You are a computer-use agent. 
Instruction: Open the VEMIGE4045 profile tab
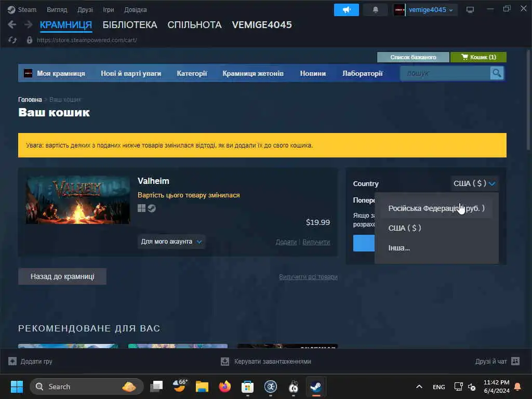coord(262,25)
